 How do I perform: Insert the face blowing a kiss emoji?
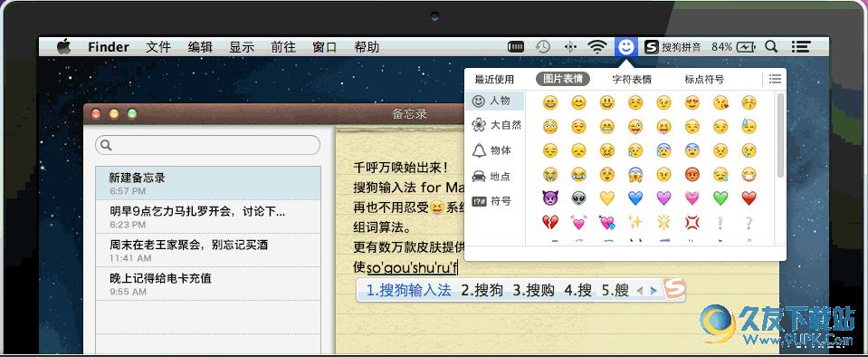click(x=720, y=102)
